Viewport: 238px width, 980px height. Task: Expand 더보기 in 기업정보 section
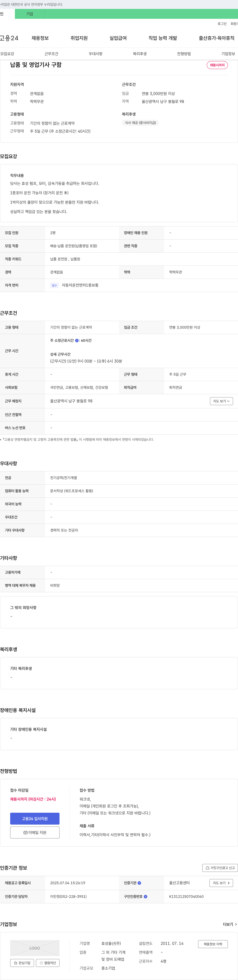coord(230,924)
